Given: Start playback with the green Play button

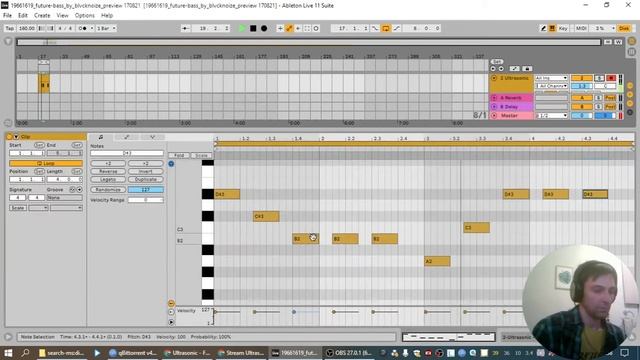Looking at the screenshot, I should tap(242, 28).
